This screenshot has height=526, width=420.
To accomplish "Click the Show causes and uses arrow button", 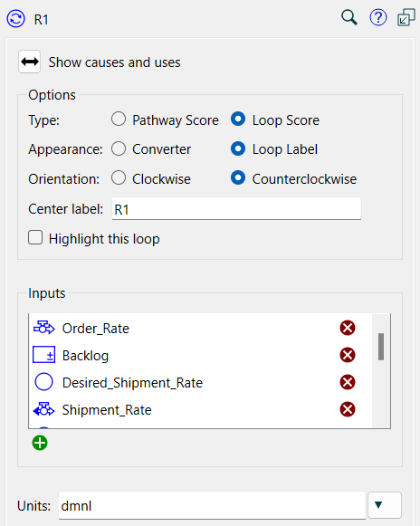I will pyautogui.click(x=30, y=62).
